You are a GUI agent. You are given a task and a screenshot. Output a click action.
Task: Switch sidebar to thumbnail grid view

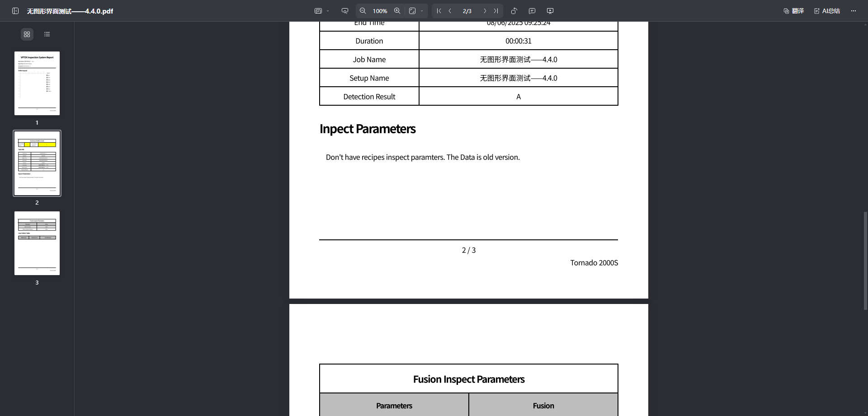27,34
